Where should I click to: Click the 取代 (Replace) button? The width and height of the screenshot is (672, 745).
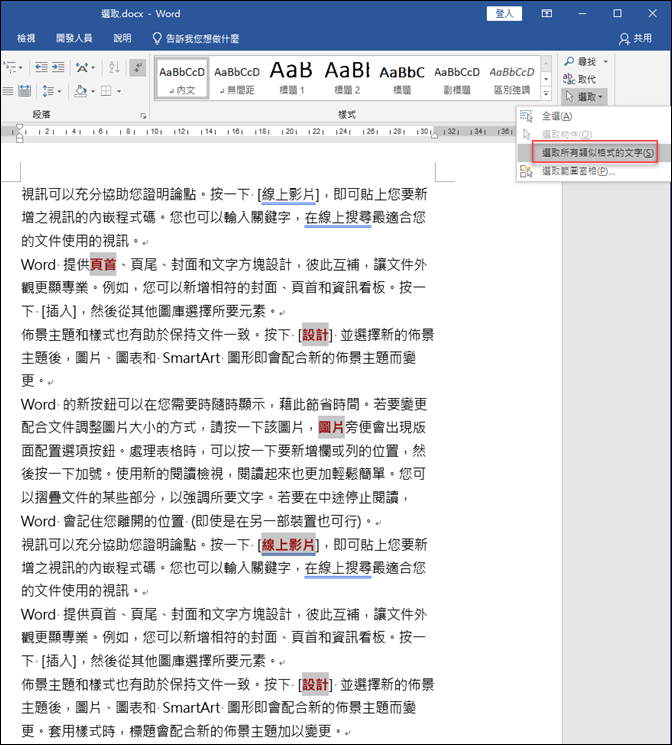point(580,79)
